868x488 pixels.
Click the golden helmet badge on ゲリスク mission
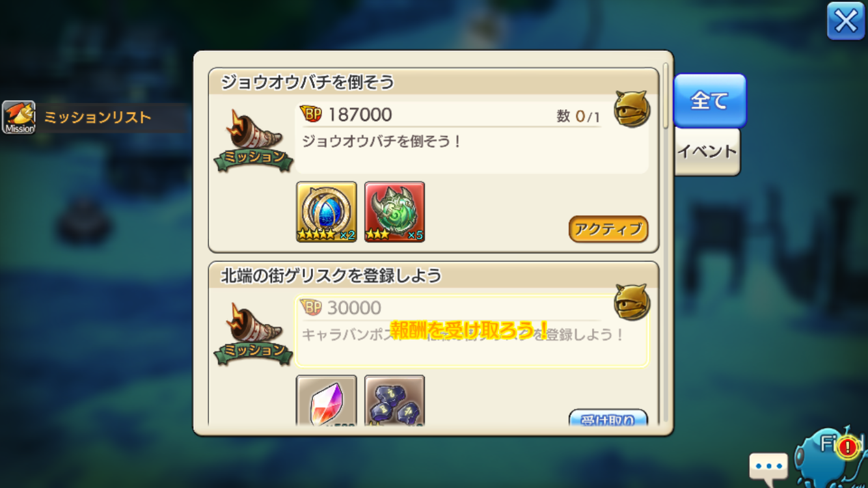pos(632,302)
